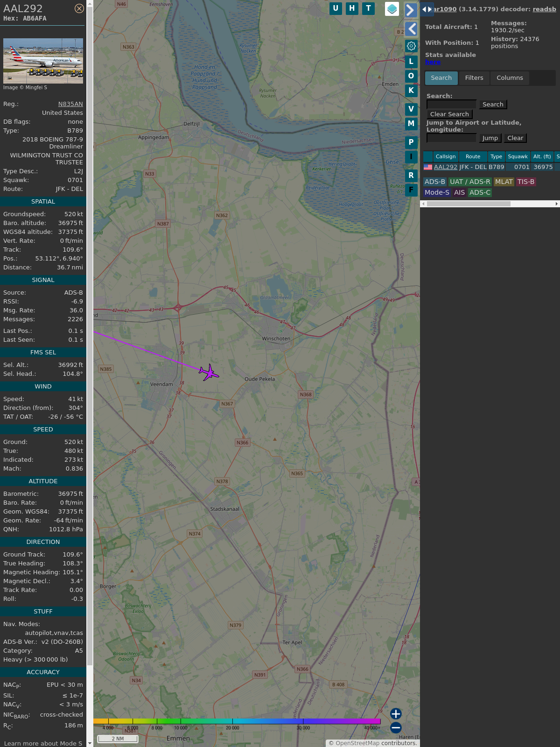Click the altitude color scale bar
The width and height of the screenshot is (560, 747).
(x=237, y=721)
